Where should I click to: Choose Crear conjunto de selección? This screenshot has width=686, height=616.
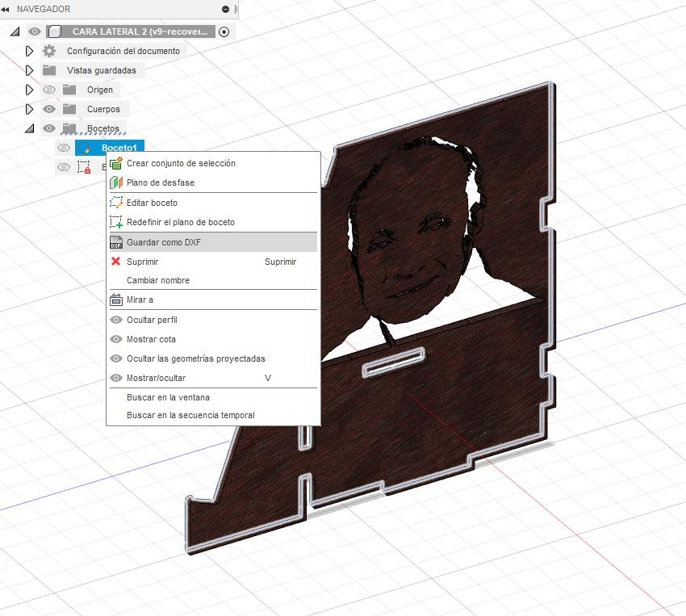214,163
